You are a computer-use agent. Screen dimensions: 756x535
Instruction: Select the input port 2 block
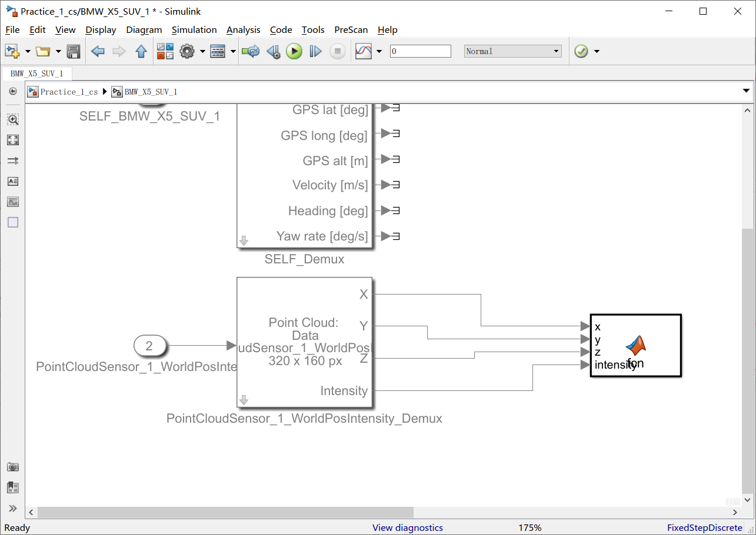pos(150,346)
